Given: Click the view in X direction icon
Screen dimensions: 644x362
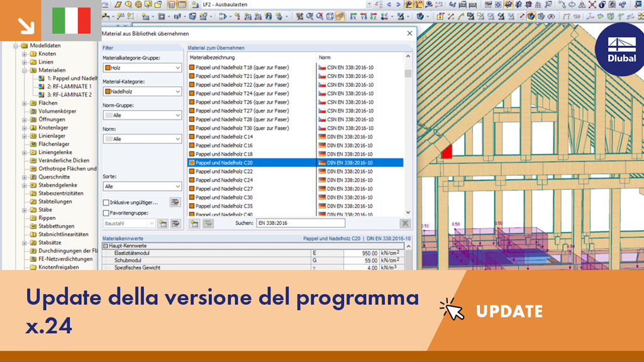Looking at the screenshot, I should tap(353, 16).
